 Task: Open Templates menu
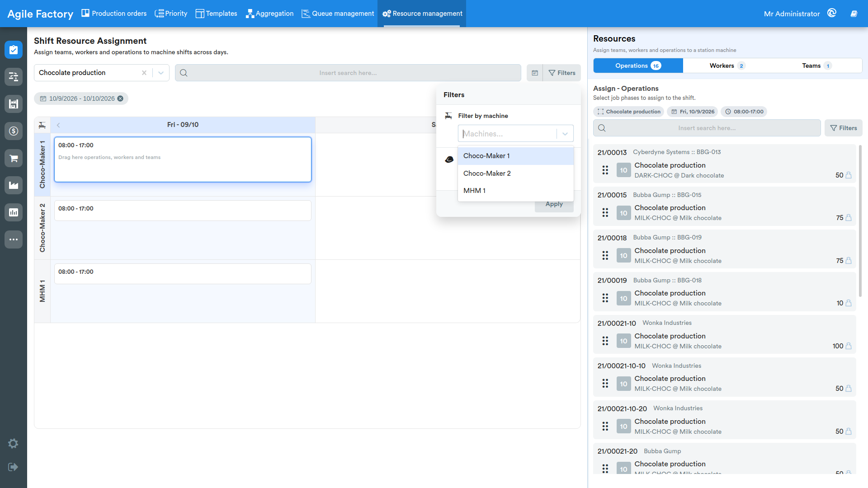(x=216, y=14)
